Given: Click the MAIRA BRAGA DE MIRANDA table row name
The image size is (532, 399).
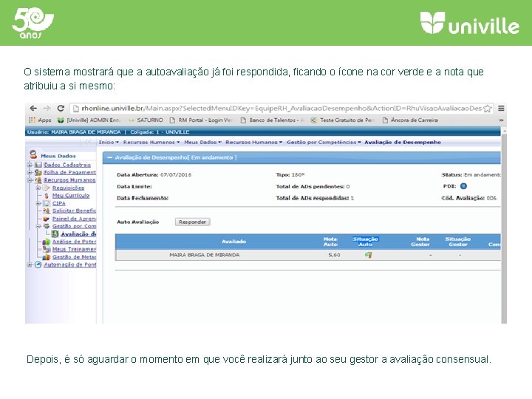Looking at the screenshot, I should click(204, 255).
